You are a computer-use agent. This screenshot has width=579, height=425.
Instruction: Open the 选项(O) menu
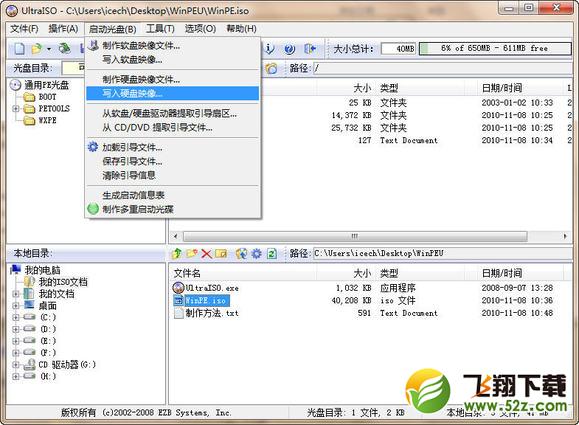[200, 29]
